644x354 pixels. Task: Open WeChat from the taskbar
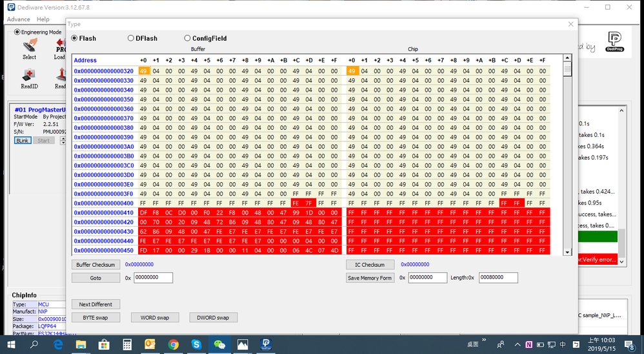point(220,344)
